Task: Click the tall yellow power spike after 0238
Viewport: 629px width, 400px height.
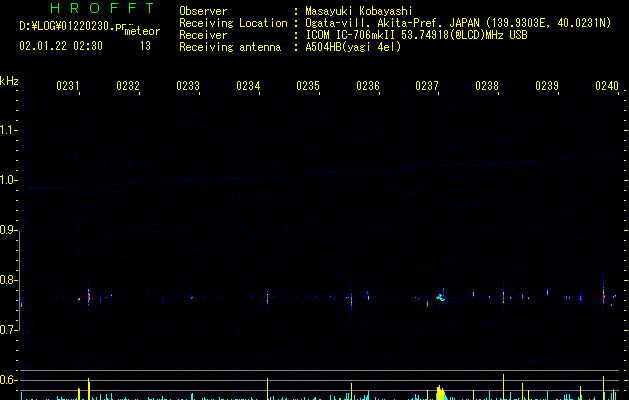Action: [503, 387]
